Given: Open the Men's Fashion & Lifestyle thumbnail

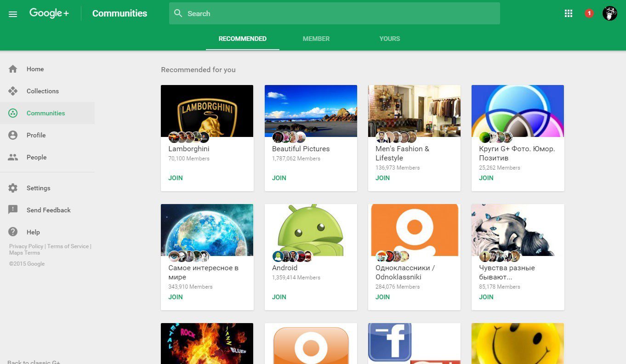Looking at the screenshot, I should point(414,110).
